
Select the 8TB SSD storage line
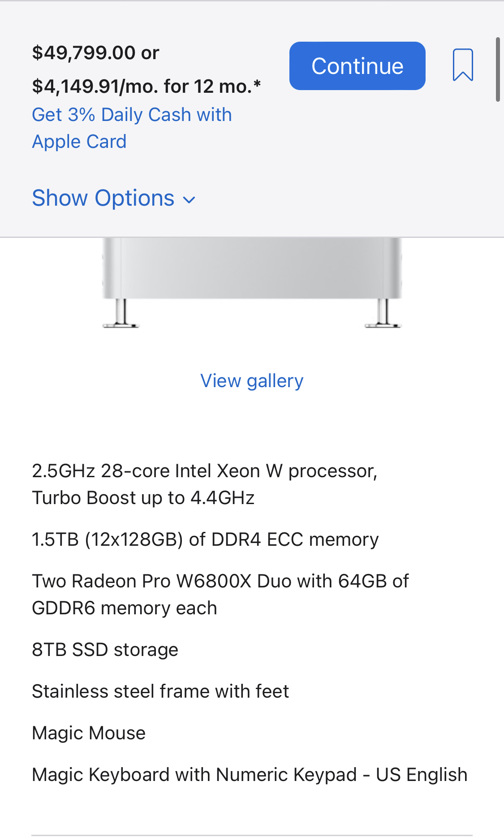click(x=105, y=650)
